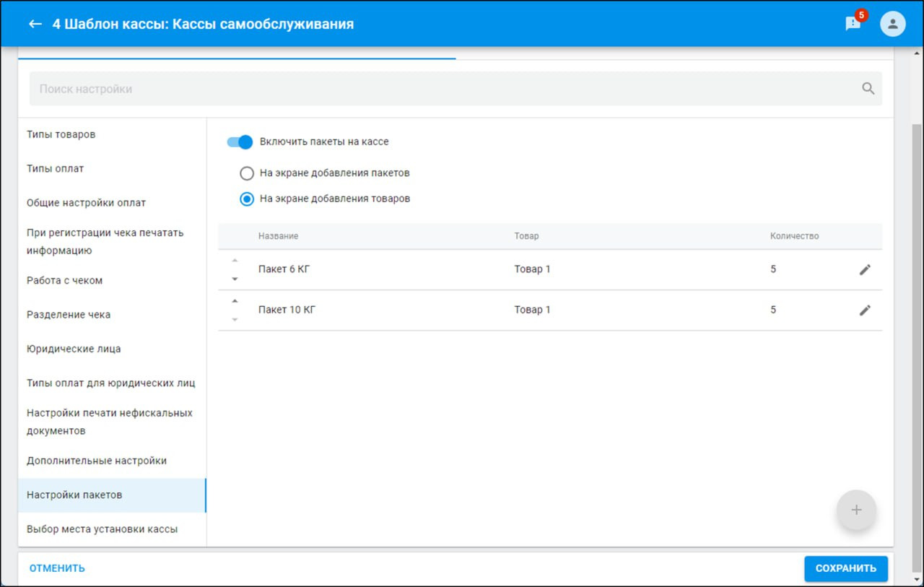Open Типы товаров settings section
The image size is (924, 587).
tap(61, 134)
